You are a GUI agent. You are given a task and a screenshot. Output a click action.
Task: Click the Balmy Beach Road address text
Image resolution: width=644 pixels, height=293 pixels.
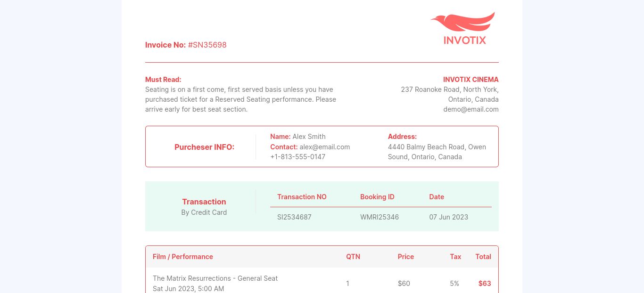pyautogui.click(x=437, y=152)
